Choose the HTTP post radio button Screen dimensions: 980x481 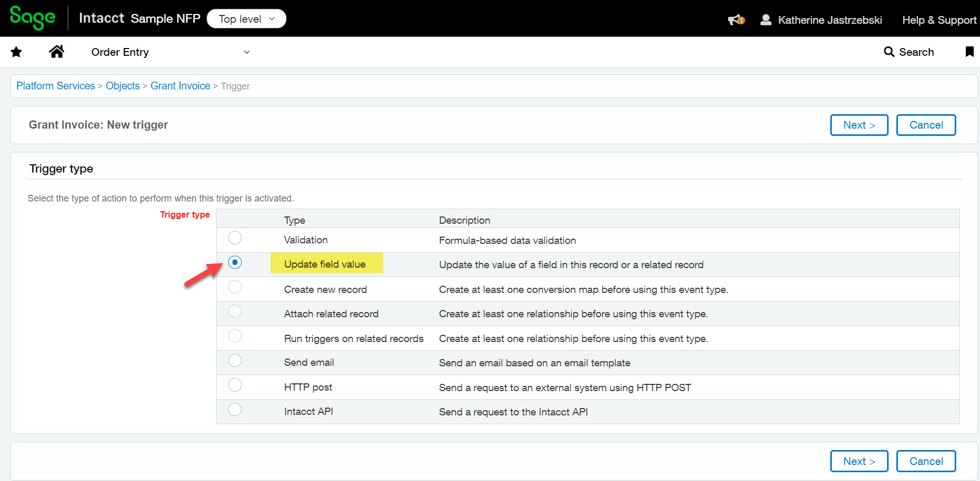coord(235,385)
